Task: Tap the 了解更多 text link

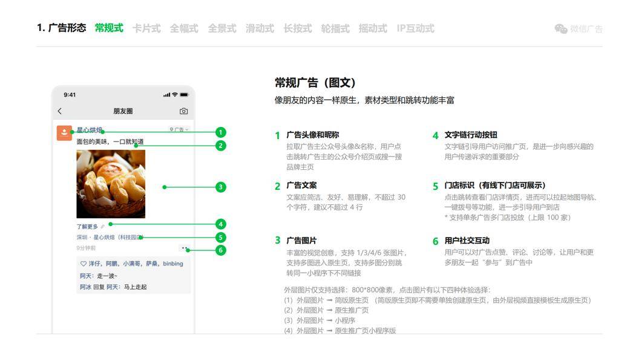Action: coord(87,226)
